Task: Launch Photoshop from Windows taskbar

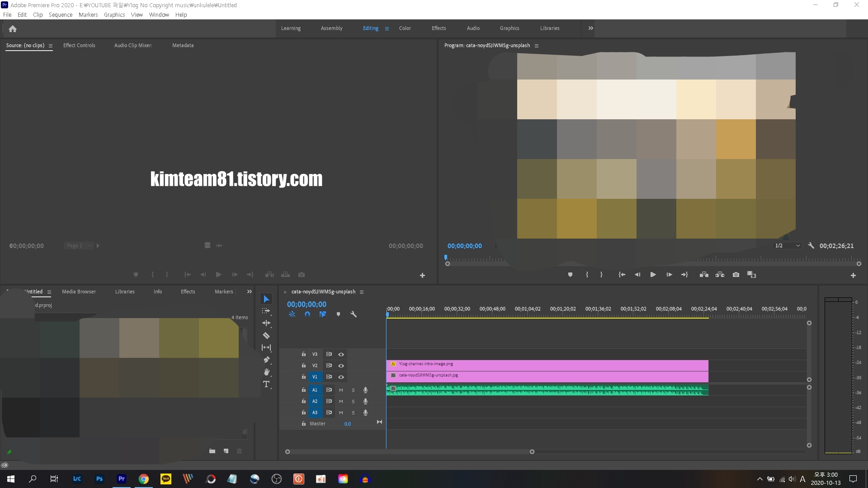Action: tap(99, 479)
